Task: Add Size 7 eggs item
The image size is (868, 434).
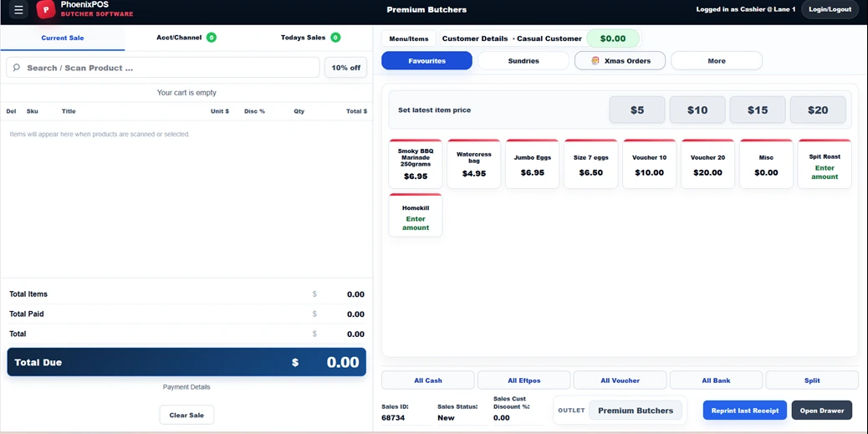Action: tap(590, 164)
